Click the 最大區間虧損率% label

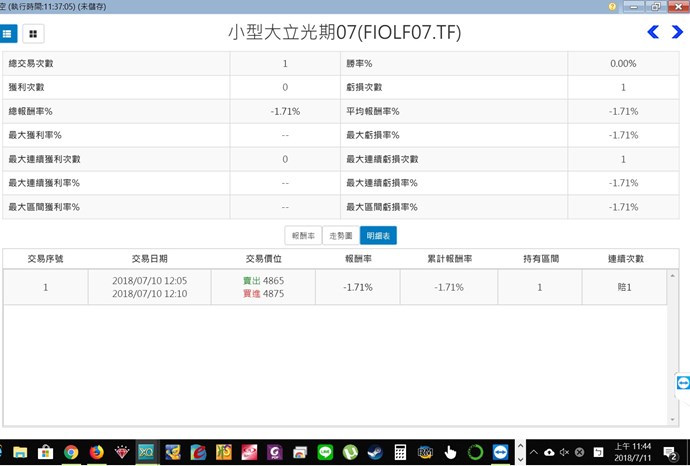[382, 207]
